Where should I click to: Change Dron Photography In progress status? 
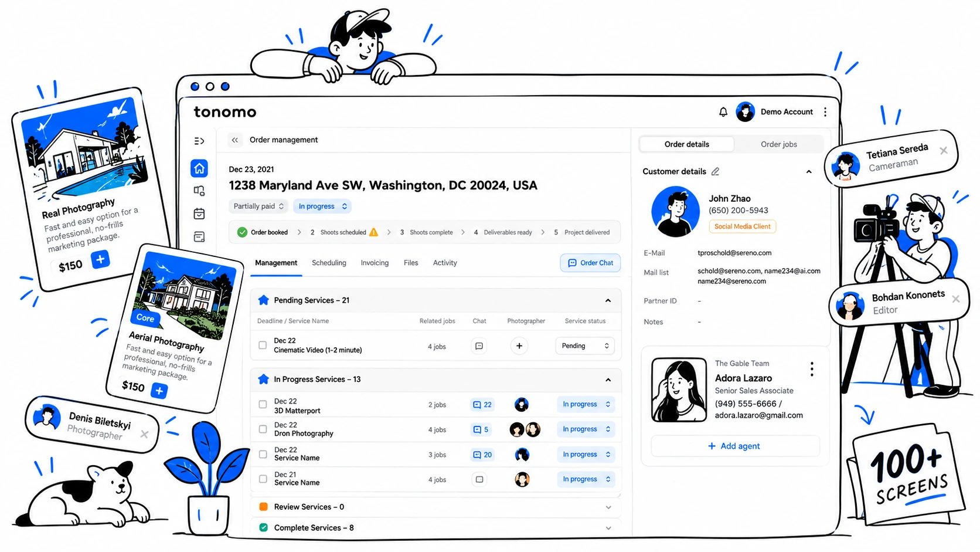[x=586, y=429]
